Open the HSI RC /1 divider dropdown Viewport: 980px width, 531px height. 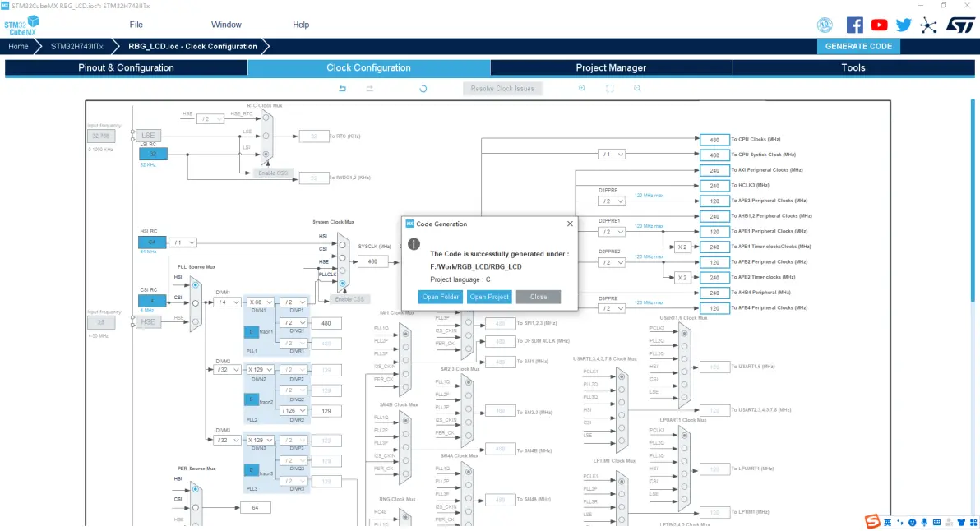click(183, 242)
